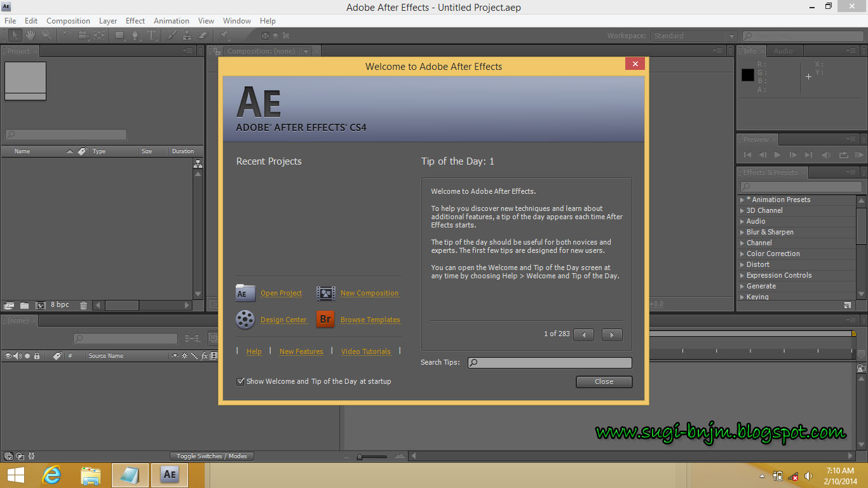Viewport: 868px width, 488px height.
Task: Click the New Composition filmstrip icon
Action: click(x=326, y=293)
